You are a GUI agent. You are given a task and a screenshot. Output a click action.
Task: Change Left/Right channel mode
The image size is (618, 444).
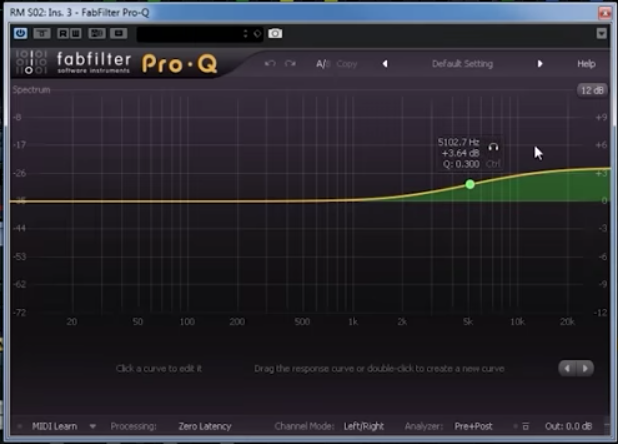363,426
